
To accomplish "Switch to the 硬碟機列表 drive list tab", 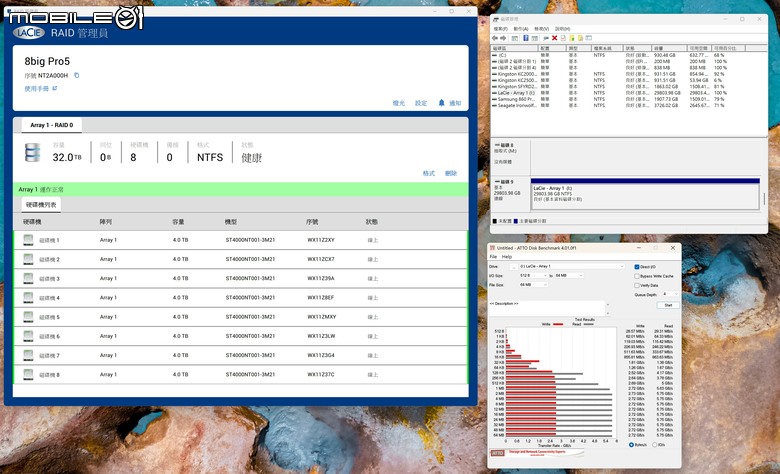I will 41,205.
